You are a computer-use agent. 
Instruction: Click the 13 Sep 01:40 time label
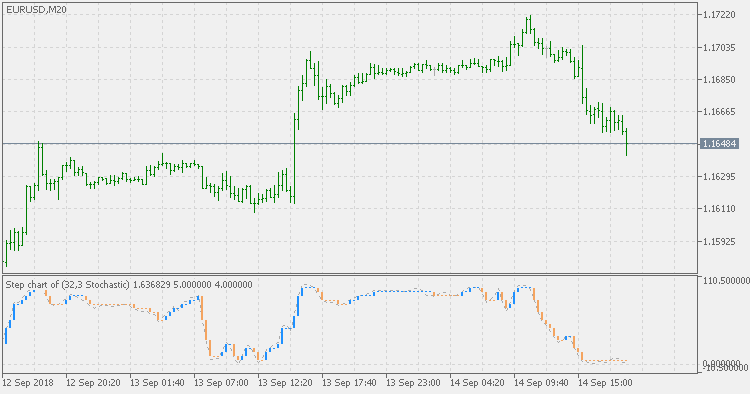pyautogui.click(x=157, y=383)
